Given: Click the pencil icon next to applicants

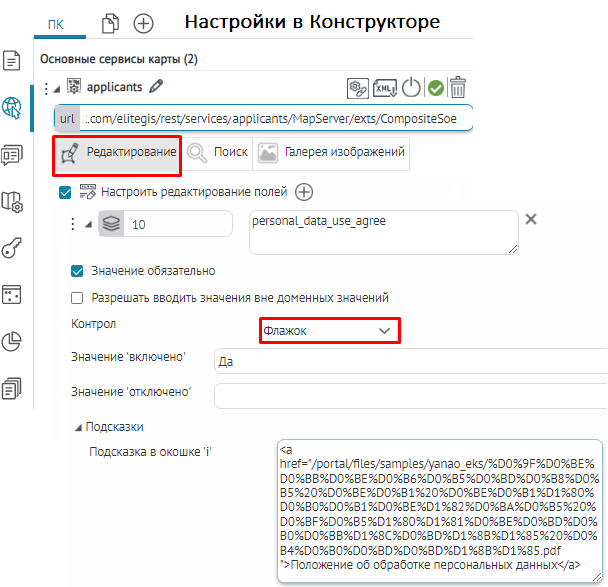Looking at the screenshot, I should pyautogui.click(x=156, y=87).
